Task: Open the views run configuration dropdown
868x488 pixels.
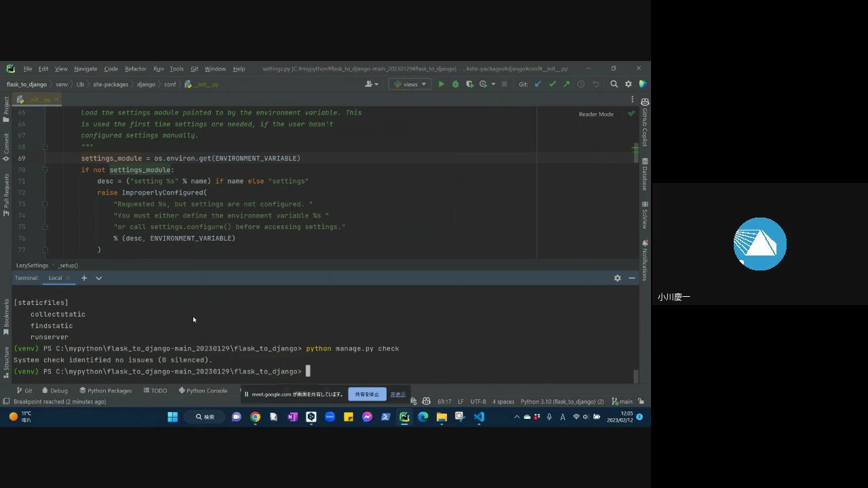Action: [x=410, y=84]
